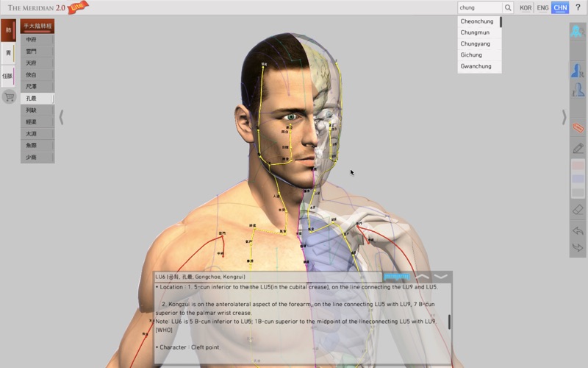The height and width of the screenshot is (368, 588).
Task: Click the cyan body model icon
Action: click(x=578, y=32)
